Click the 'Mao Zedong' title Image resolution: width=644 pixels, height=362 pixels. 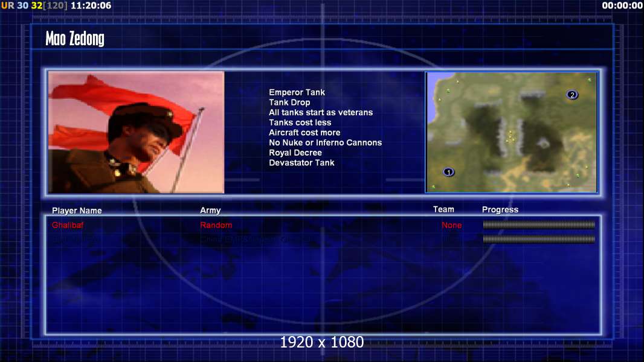click(75, 39)
